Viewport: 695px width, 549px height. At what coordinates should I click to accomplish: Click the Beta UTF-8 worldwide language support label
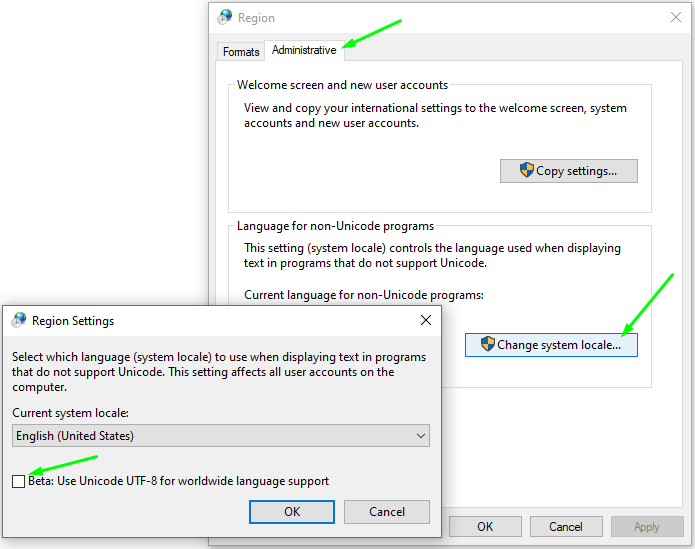178,481
